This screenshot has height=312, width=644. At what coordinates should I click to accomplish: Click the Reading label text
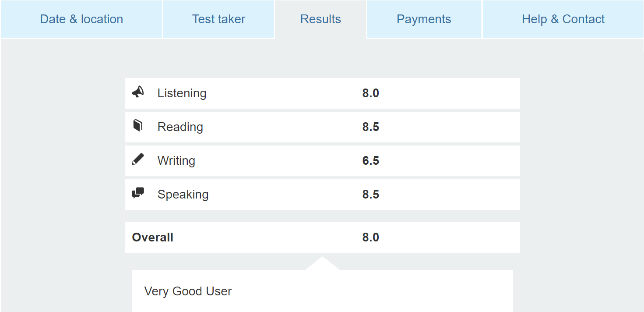(x=180, y=127)
